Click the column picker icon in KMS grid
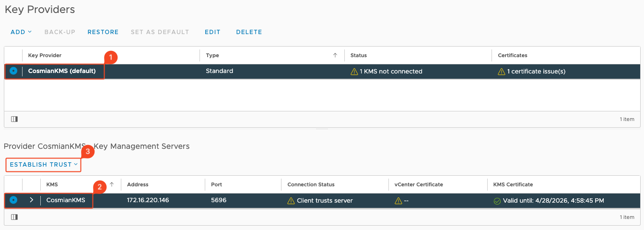644x230 pixels. point(14,217)
